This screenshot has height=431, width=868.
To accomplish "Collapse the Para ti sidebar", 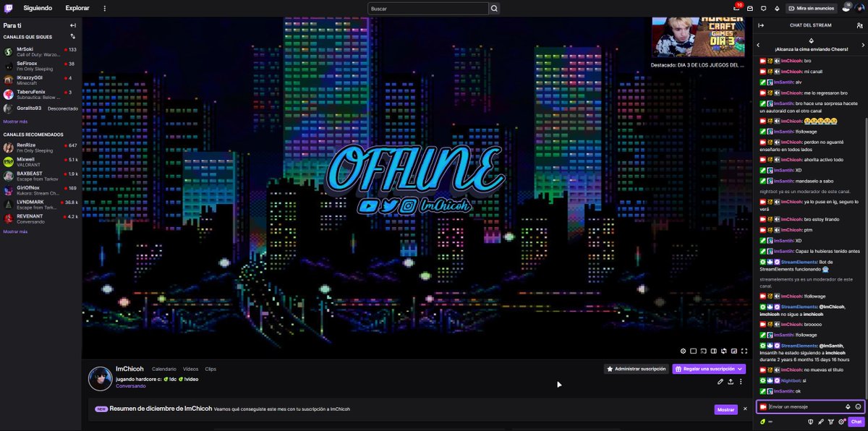I will tap(73, 25).
